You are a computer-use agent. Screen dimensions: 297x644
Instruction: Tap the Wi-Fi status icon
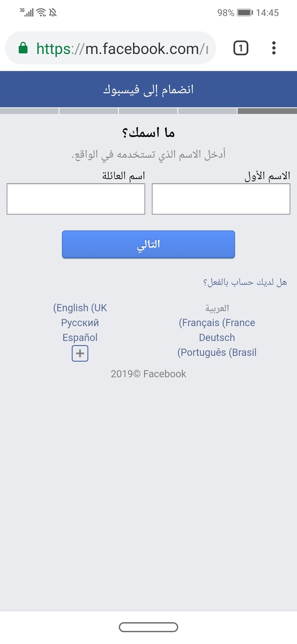pos(41,12)
